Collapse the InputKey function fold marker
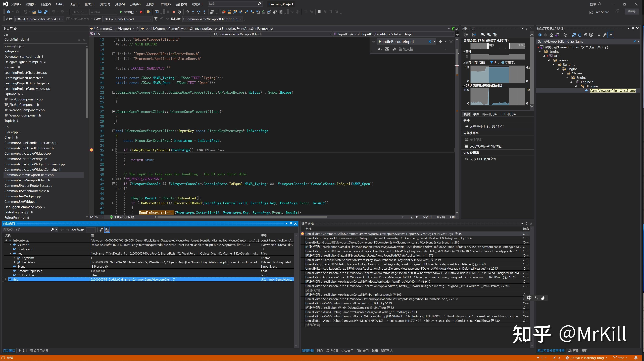Viewport: 644px width, 361px height. click(114, 131)
